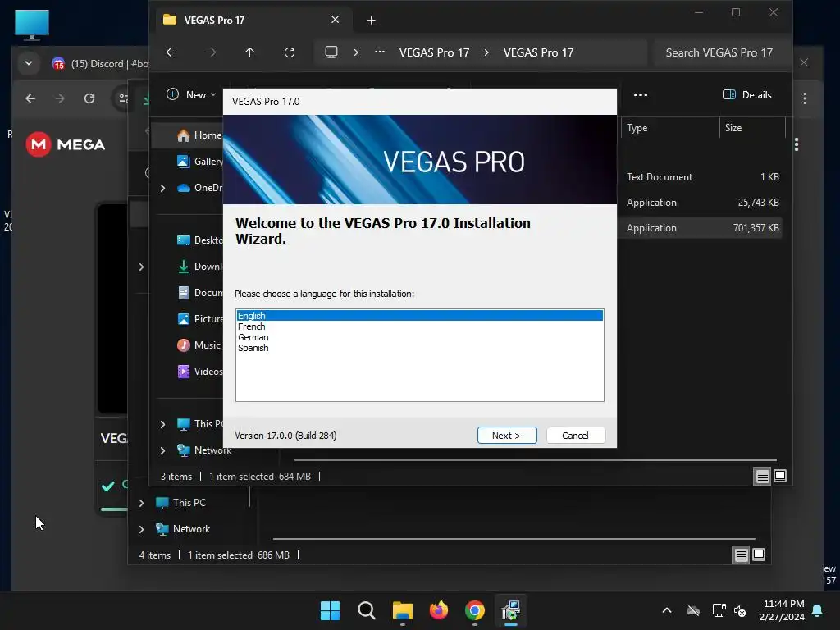Switch front Explorer to large icons view
The height and width of the screenshot is (630, 840).
click(781, 476)
